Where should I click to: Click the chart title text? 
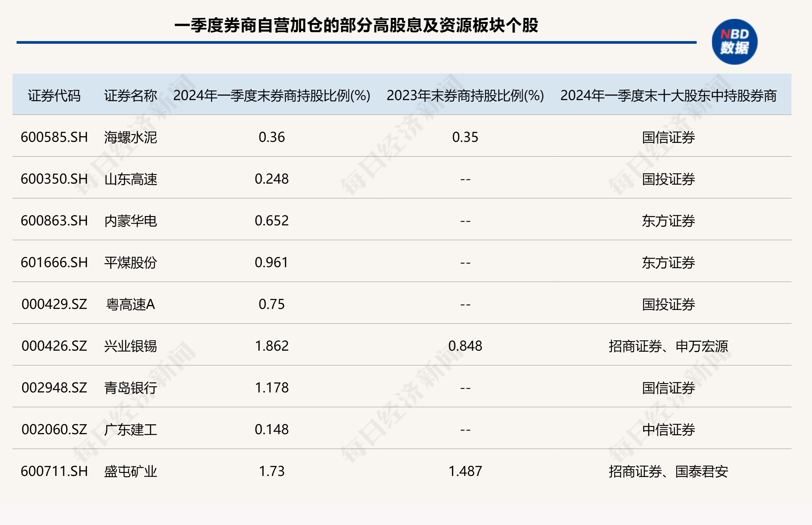(356, 25)
